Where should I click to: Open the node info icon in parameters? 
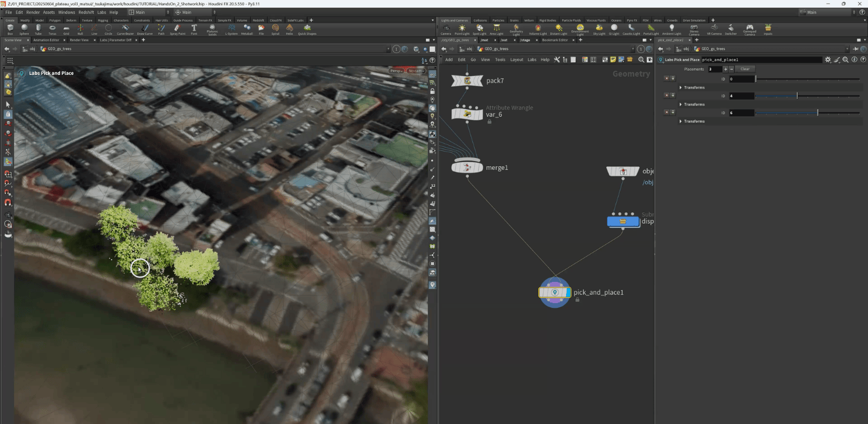tap(854, 60)
